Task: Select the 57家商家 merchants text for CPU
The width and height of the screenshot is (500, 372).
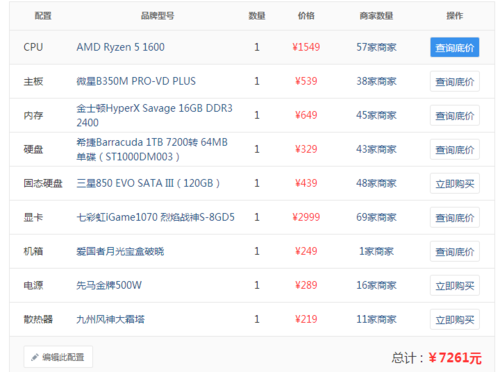Action: (x=376, y=47)
